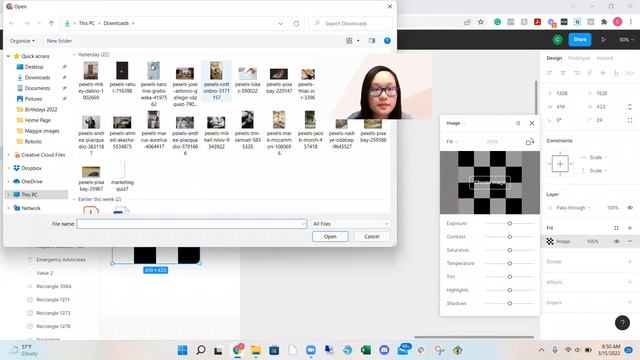
Task: Open the All Files type dropdown
Action: (350, 224)
